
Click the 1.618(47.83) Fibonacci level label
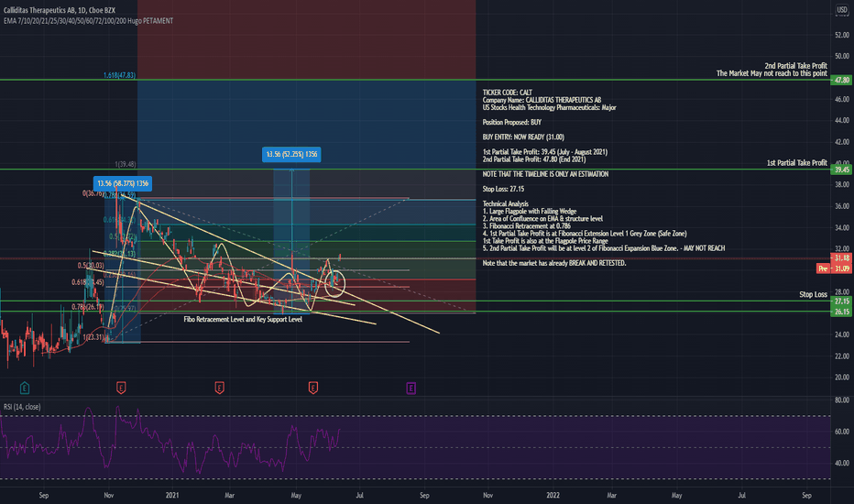[119, 75]
